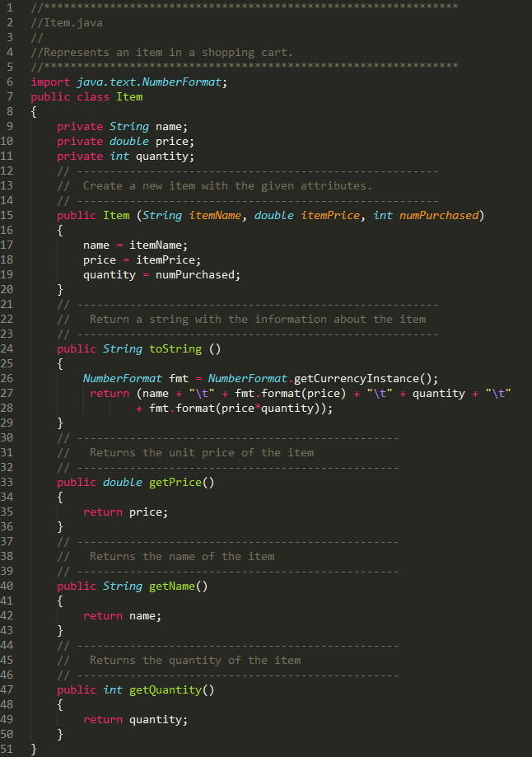Click line number 47 in the gutter
Viewport: 532px width, 757px height.
point(7,689)
